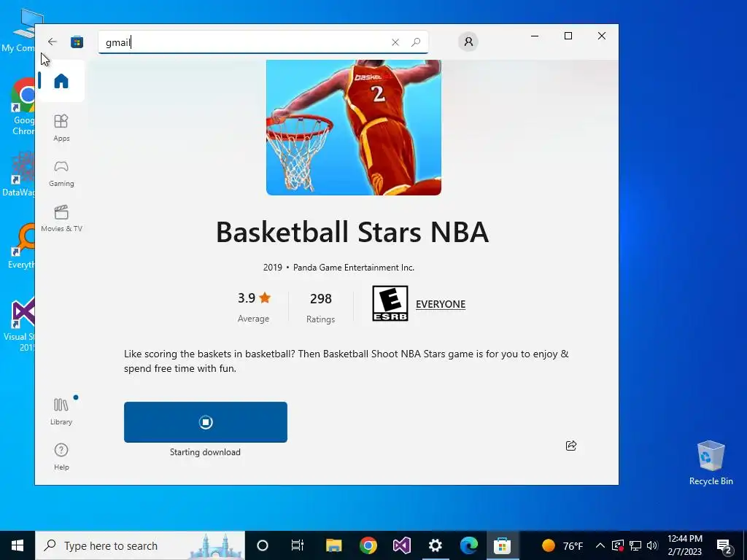Open Task View on the taskbar
Viewport: 747px width, 560px height.
pos(298,545)
